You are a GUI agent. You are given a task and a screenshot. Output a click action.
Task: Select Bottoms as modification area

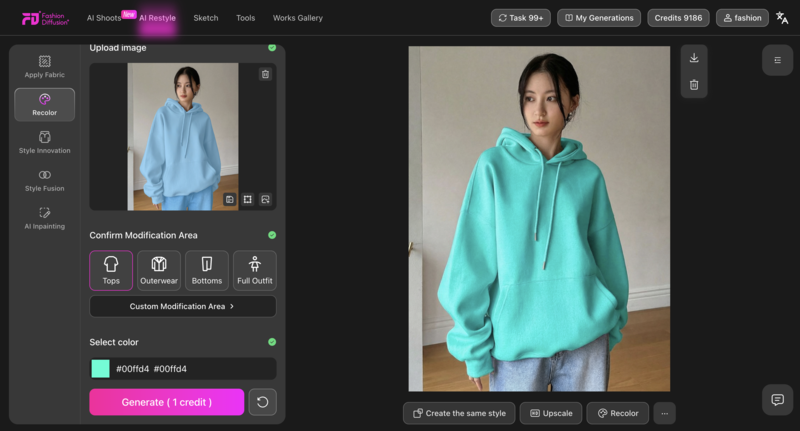click(x=207, y=270)
